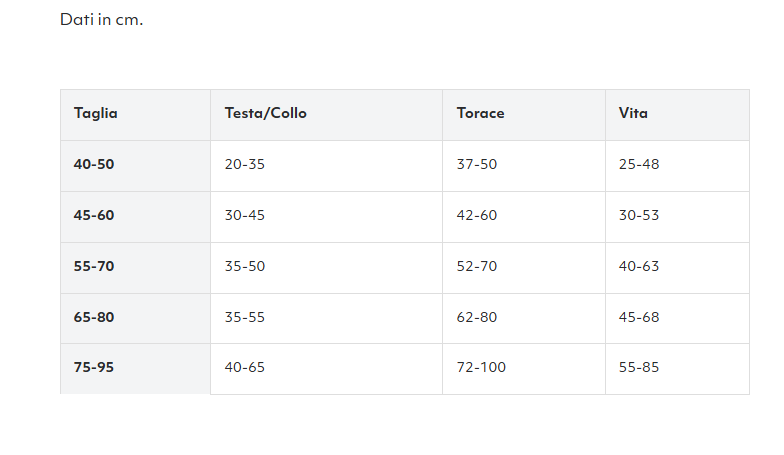The height and width of the screenshot is (455, 784).
Task: Click the 45-60 size row label
Action: pos(94,215)
